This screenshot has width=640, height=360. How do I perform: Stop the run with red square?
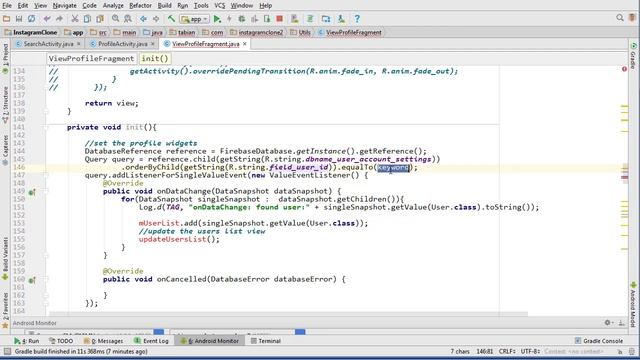[x=280, y=19]
